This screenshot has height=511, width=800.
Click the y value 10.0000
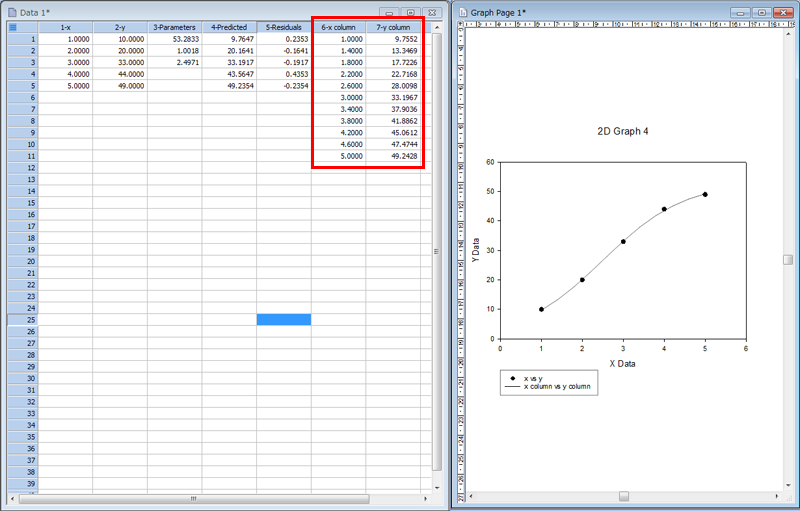click(x=120, y=39)
